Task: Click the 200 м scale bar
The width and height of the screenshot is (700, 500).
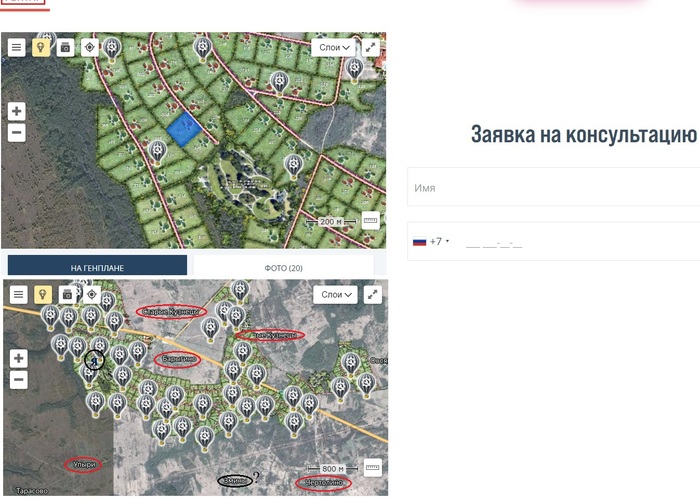Action: (331, 221)
